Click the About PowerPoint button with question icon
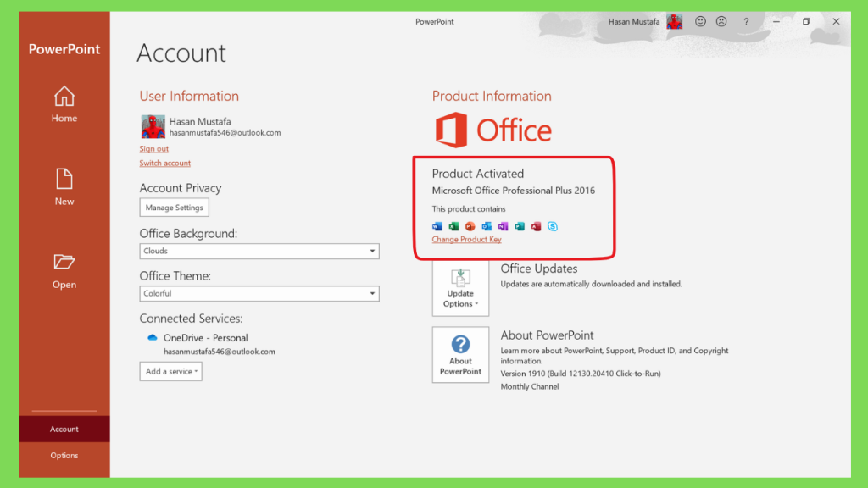This screenshot has width=868, height=488. [460, 355]
